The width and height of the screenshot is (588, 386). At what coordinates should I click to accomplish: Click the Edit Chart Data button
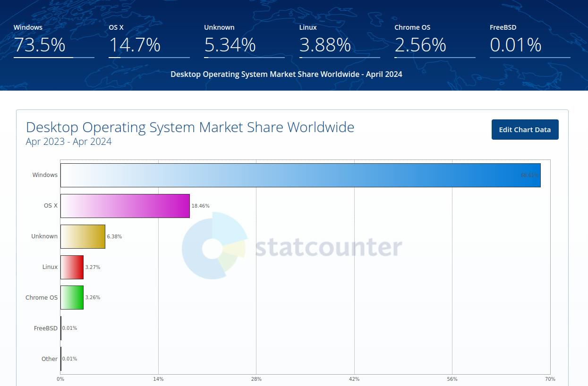pos(525,130)
